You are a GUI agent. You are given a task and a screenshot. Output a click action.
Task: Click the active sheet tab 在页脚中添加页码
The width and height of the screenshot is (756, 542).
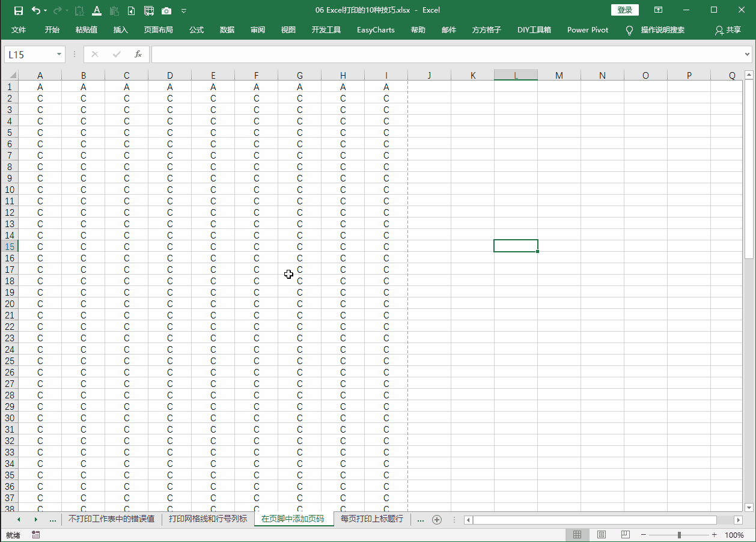tap(293, 519)
